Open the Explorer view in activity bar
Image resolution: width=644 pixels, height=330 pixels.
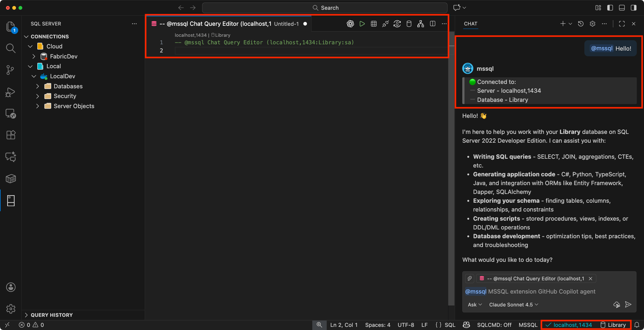tap(11, 27)
